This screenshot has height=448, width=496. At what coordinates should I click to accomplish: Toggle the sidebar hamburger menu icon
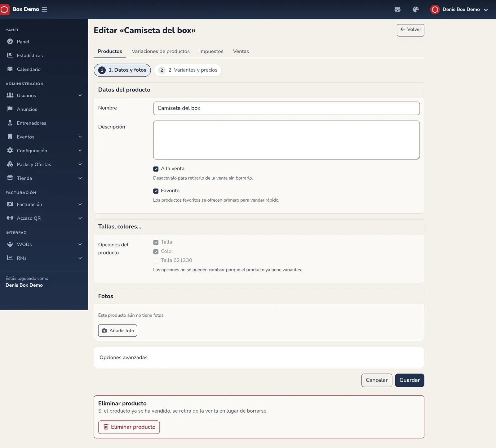pos(44,10)
